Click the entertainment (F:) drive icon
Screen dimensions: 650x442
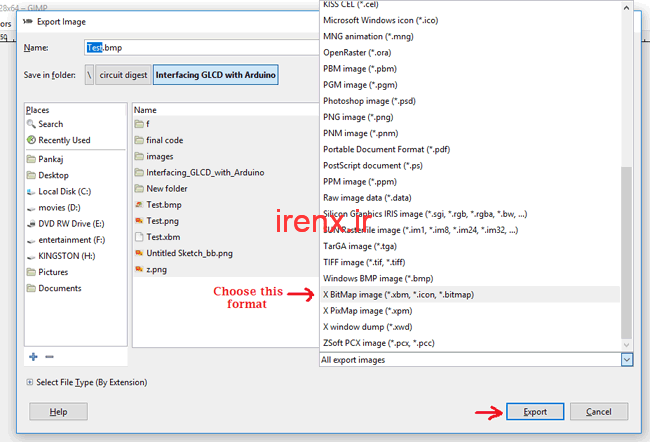pyautogui.click(x=31, y=240)
